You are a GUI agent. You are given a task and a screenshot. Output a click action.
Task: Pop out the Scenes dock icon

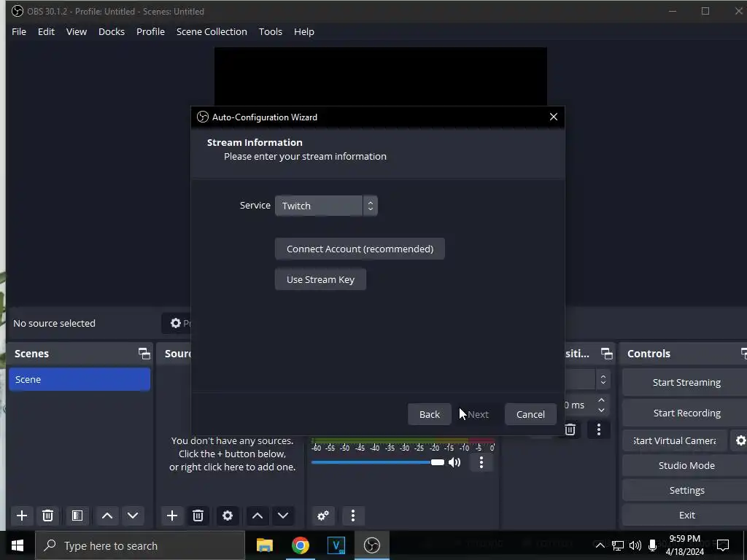(144, 354)
